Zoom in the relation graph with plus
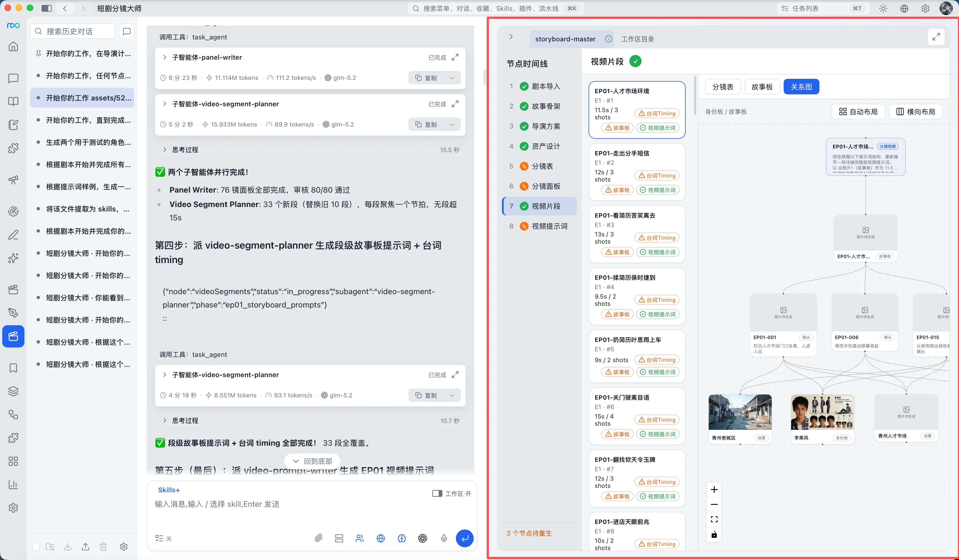This screenshot has height=560, width=959. coord(714,489)
